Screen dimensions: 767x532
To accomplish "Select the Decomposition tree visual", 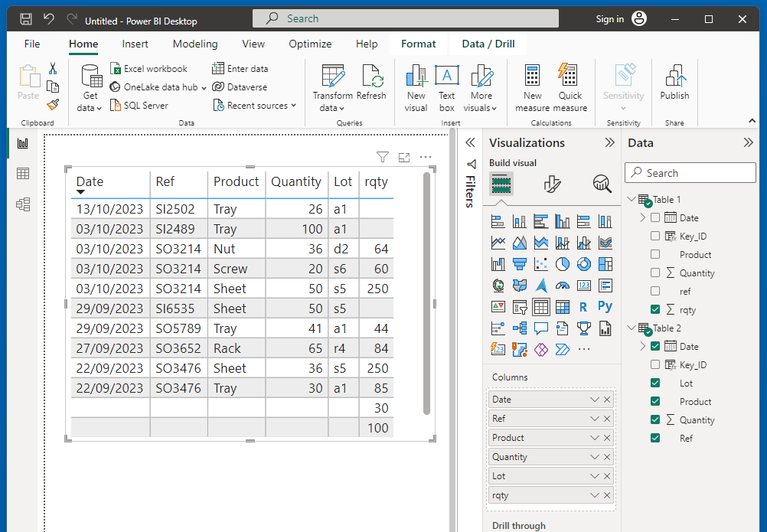I will coord(520,328).
